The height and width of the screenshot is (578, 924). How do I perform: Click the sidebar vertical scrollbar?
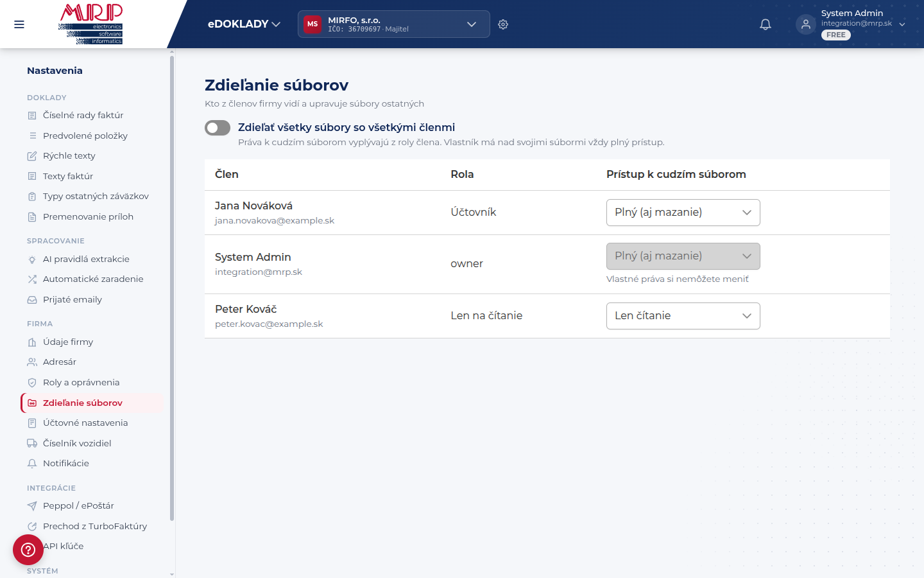click(172, 289)
